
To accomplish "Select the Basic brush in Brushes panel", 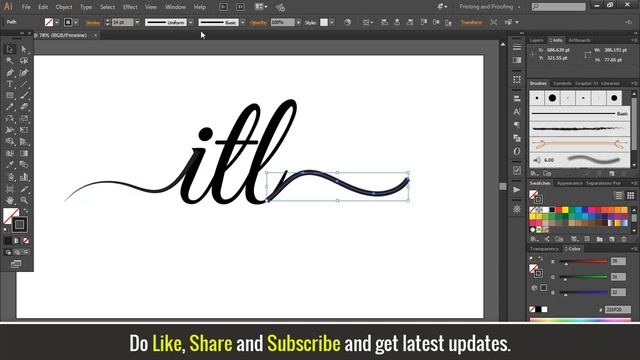I will point(580,113).
